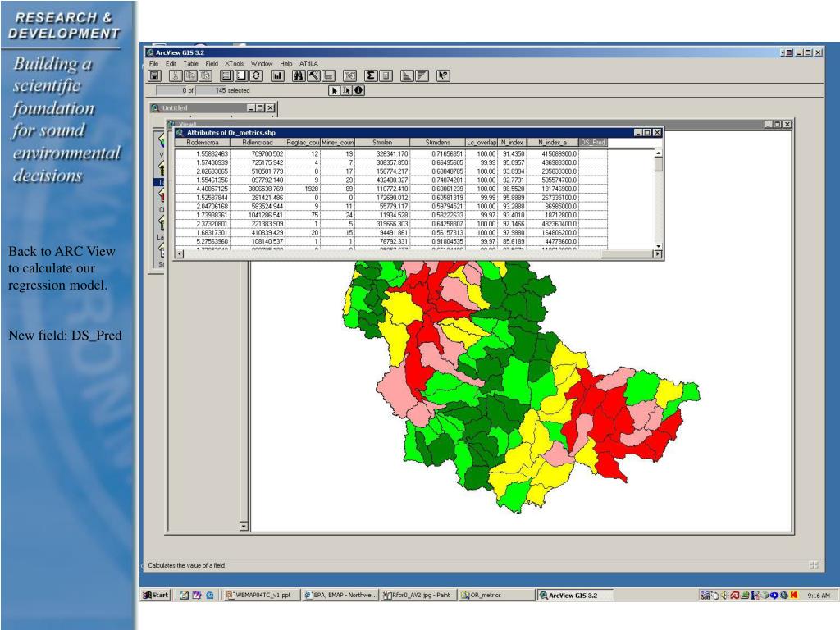The image size is (840, 630).
Task: Open Find with the binoculars icon
Action: click(x=299, y=75)
